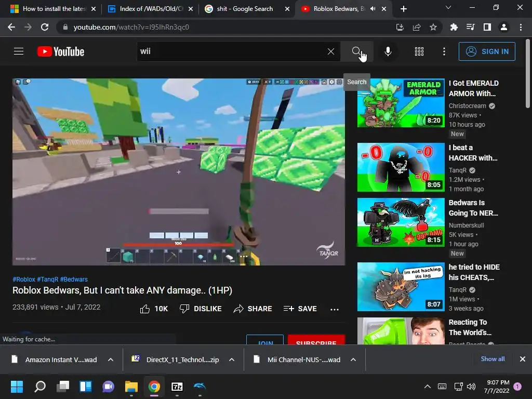532x399 pixels.
Task: Click the install app icon in address bar
Action: pos(400,27)
